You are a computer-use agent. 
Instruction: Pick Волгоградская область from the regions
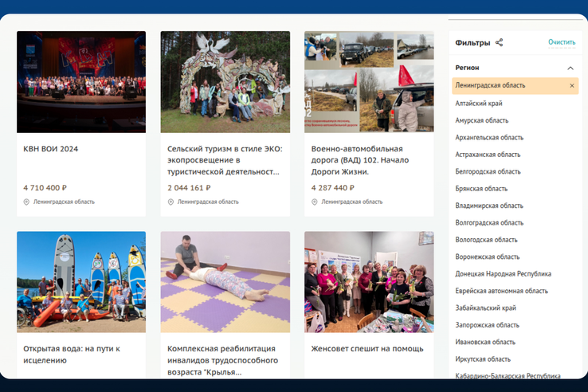click(489, 222)
